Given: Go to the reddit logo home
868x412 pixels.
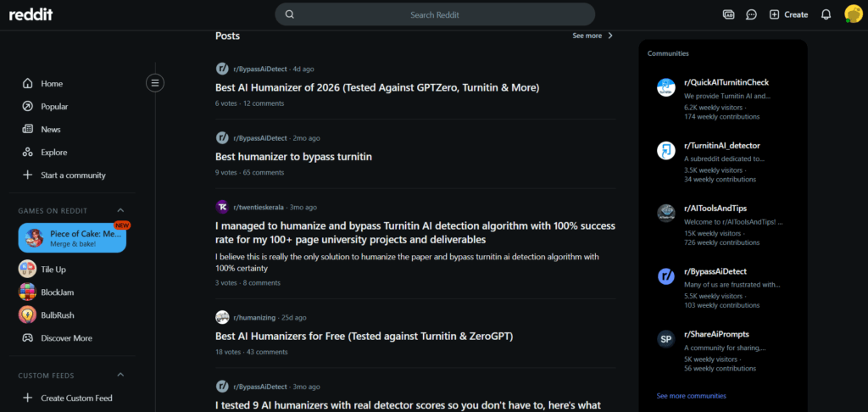Looking at the screenshot, I should coord(31,14).
